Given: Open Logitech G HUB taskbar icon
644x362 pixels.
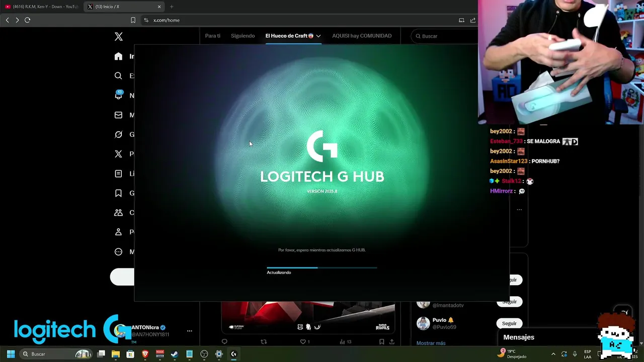Looking at the screenshot, I should tap(233, 354).
